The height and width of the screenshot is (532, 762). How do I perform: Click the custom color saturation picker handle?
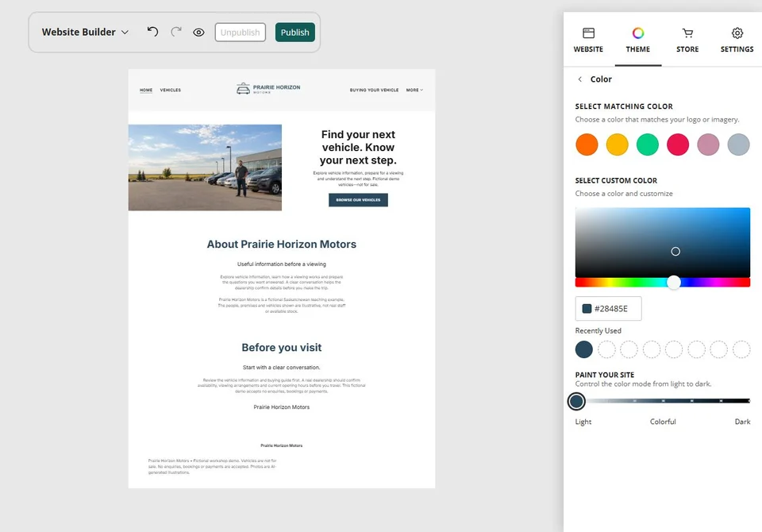point(675,252)
